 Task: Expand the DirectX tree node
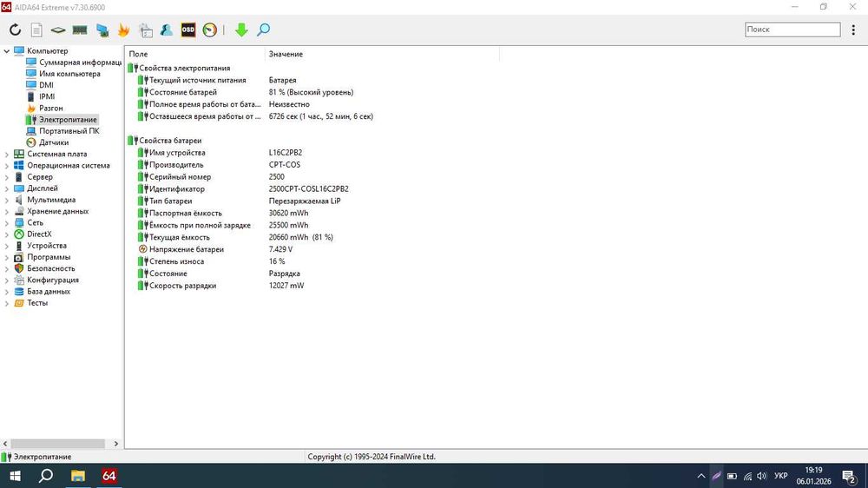(7, 234)
